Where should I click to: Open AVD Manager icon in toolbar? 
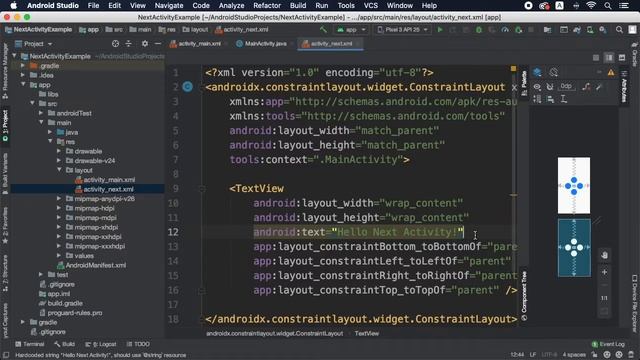[x=590, y=30]
